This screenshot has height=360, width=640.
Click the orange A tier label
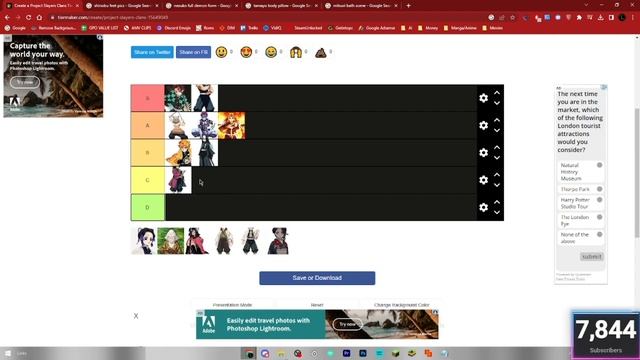click(148, 125)
